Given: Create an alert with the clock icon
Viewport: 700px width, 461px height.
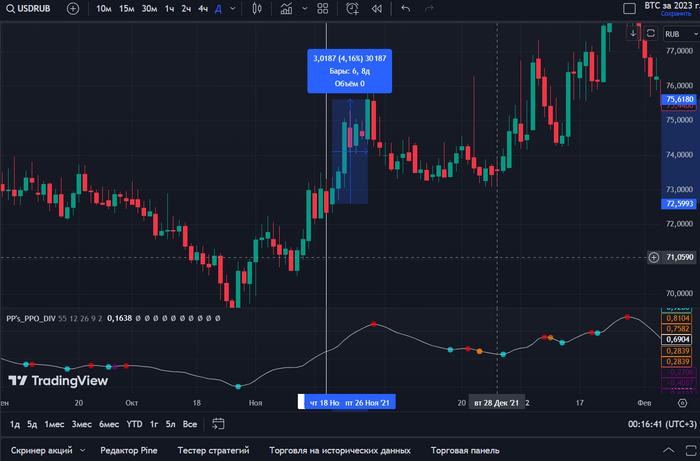Looking at the screenshot, I should (352, 8).
